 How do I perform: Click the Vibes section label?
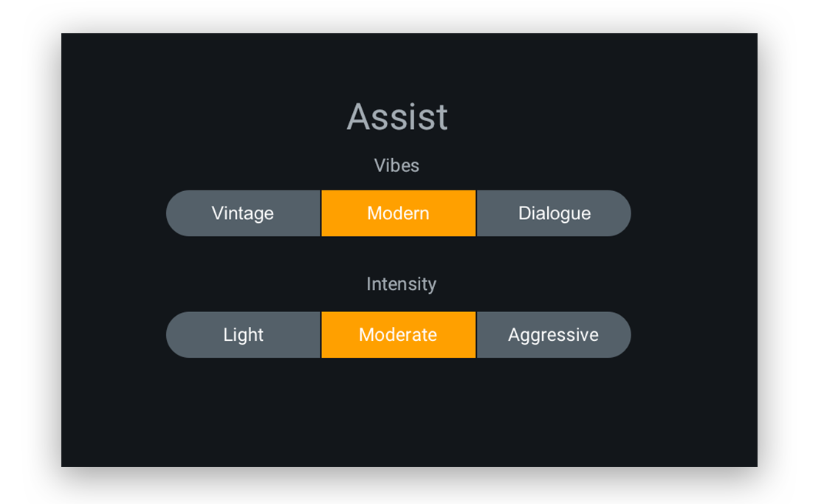[397, 165]
